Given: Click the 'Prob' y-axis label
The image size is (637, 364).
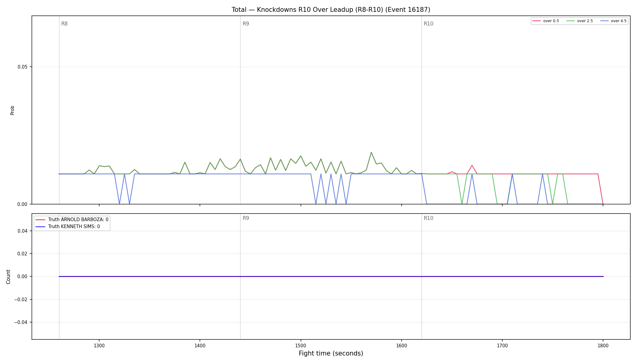Looking at the screenshot, I should (x=12, y=110).
